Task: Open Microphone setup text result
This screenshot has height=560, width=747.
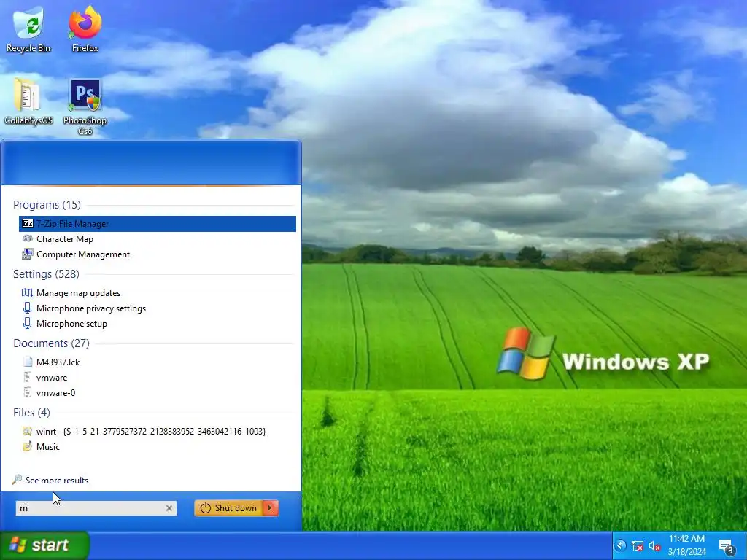Action: pyautogui.click(x=71, y=323)
